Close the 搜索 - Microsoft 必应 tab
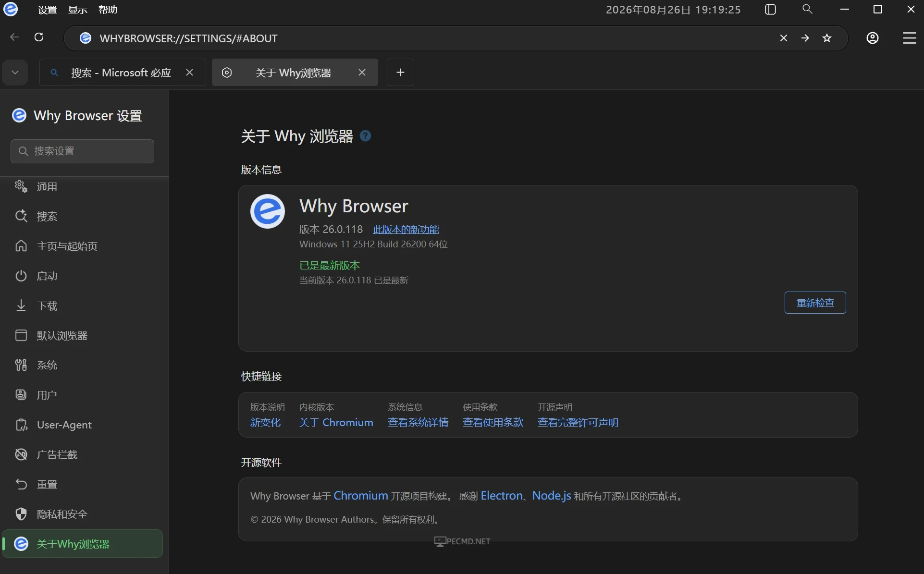924x574 pixels. (x=190, y=73)
